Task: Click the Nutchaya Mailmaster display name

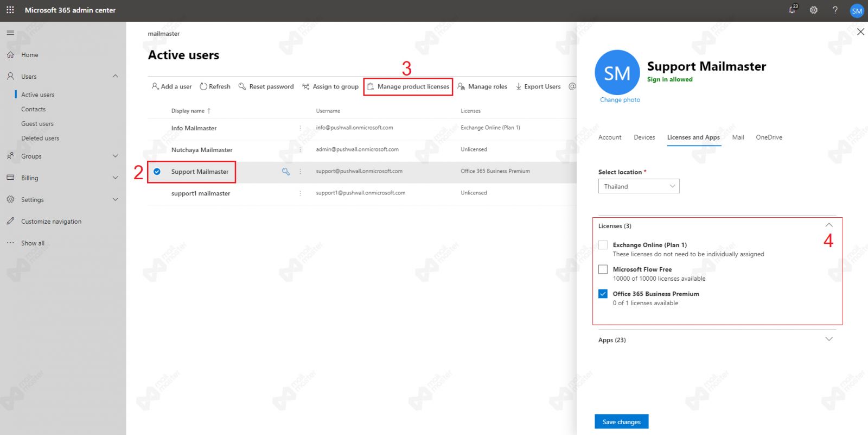Action: (202, 150)
